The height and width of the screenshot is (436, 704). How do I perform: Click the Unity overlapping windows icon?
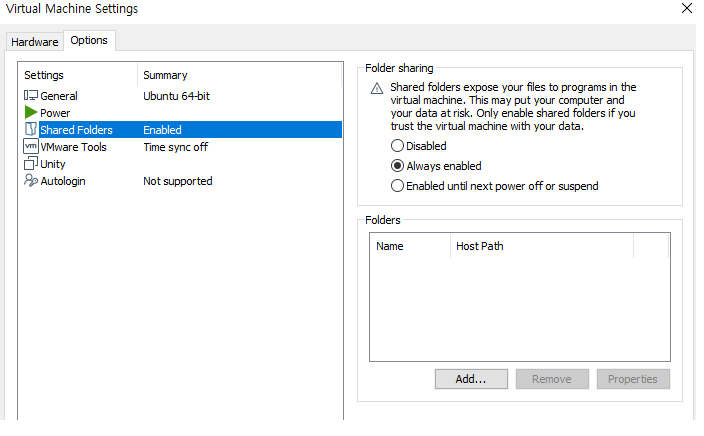pos(31,163)
